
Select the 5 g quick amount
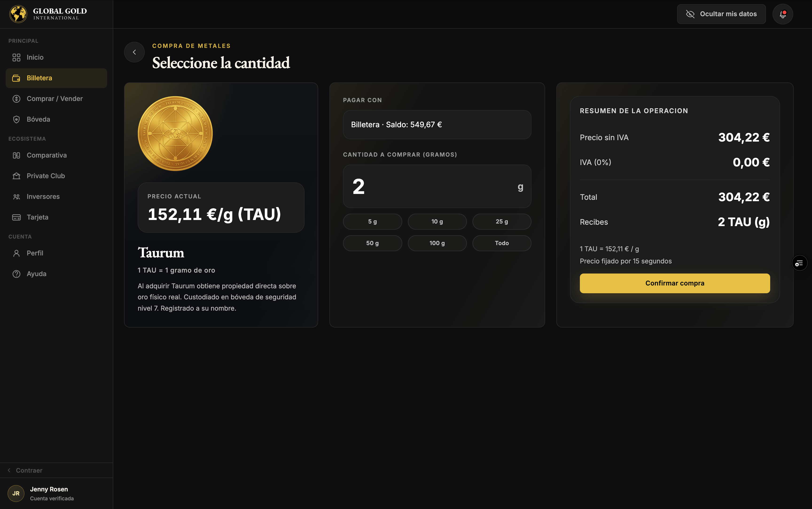pos(372,221)
